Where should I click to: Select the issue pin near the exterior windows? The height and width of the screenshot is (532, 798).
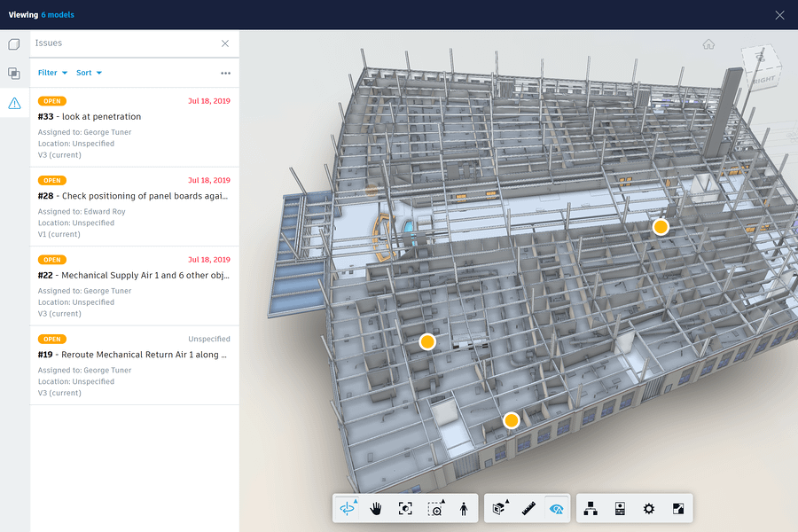click(x=511, y=420)
